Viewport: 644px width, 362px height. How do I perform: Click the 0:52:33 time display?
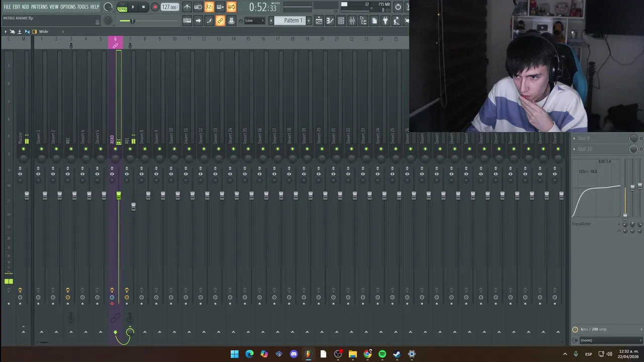(263, 8)
